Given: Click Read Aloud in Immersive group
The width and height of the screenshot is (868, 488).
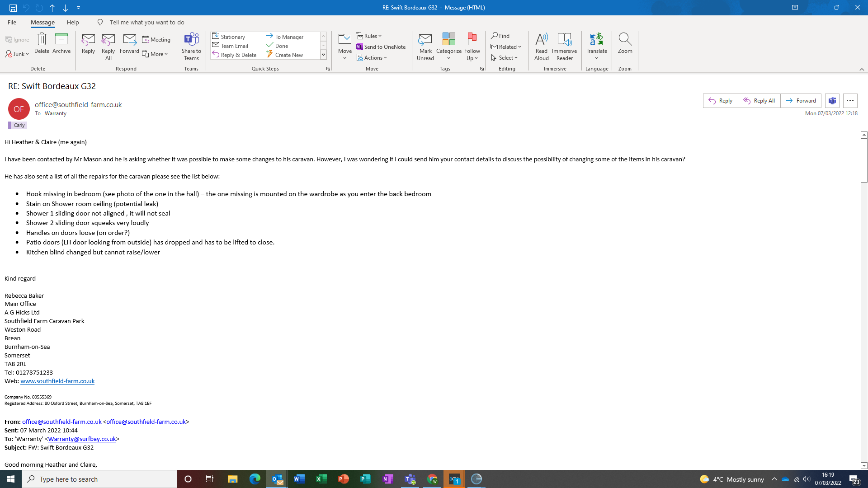Looking at the screenshot, I should pyautogui.click(x=541, y=46).
